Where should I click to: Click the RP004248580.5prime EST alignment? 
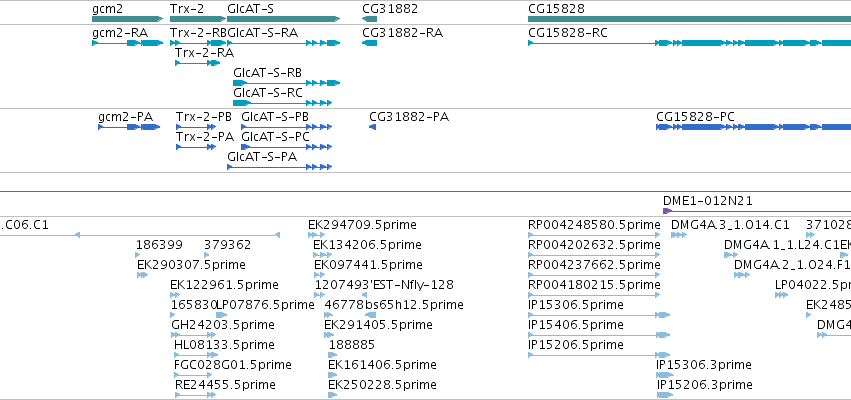pyautogui.click(x=594, y=235)
